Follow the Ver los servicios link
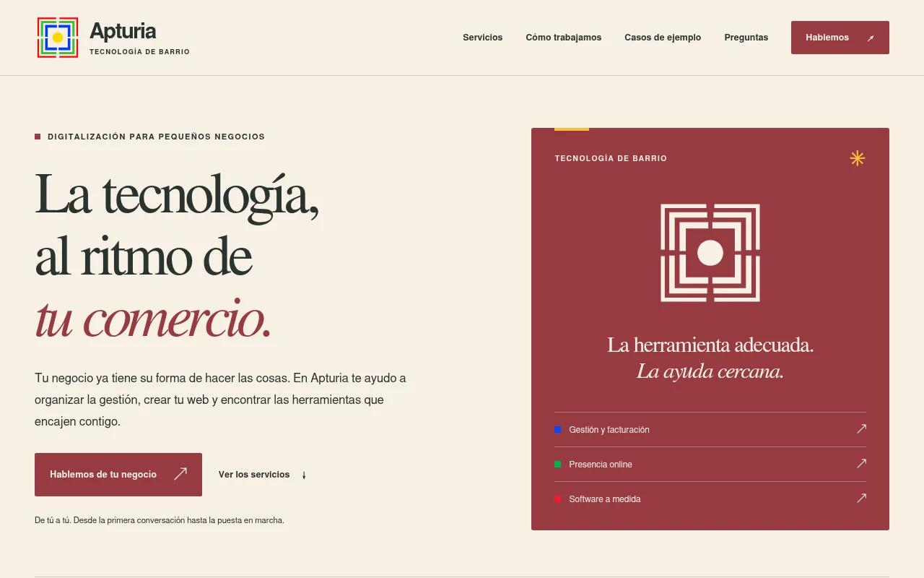924x578 pixels. (x=263, y=475)
